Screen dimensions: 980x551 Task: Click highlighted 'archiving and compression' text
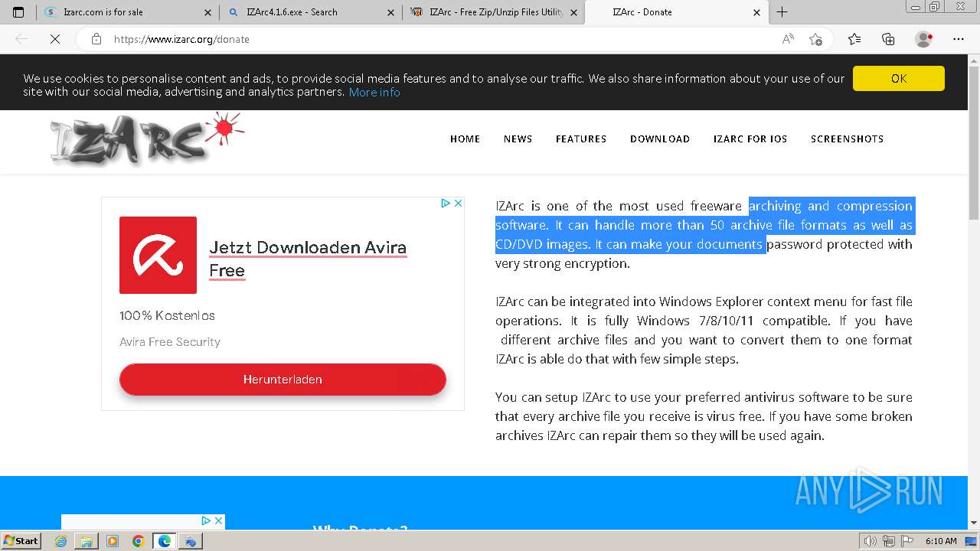point(831,206)
